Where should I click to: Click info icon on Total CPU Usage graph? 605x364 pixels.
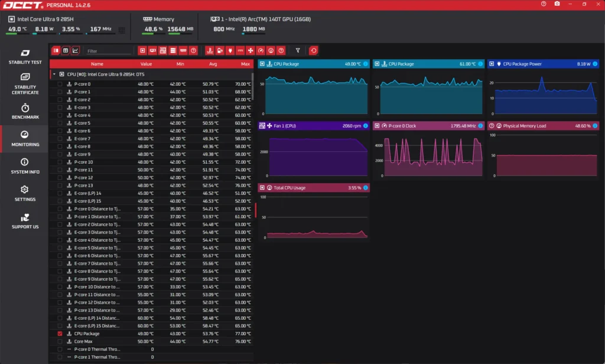pos(365,188)
